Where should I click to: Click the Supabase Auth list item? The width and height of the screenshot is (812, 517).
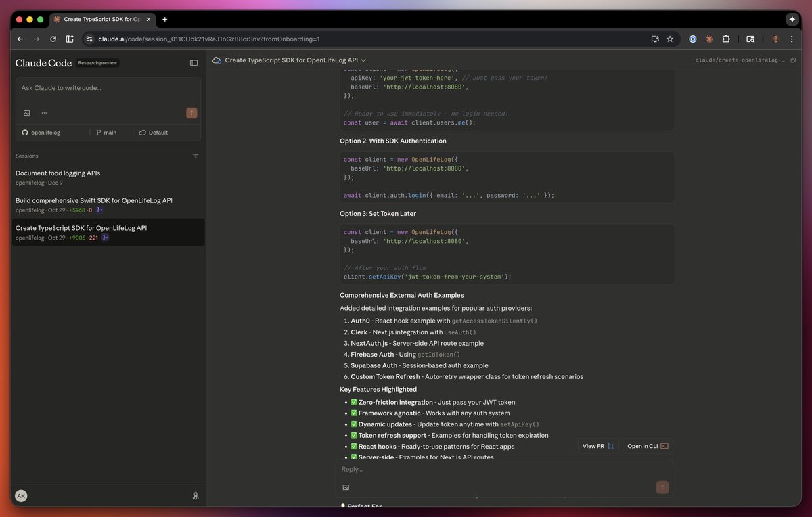[x=420, y=365]
